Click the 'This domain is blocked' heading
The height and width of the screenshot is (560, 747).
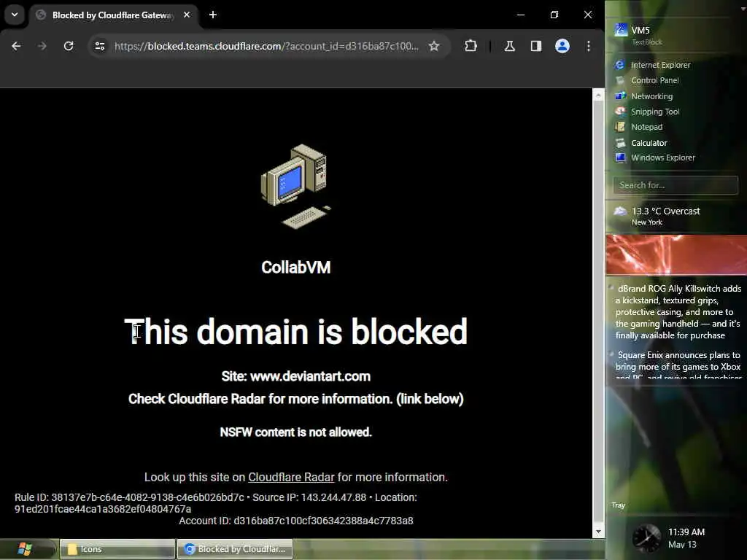click(296, 332)
